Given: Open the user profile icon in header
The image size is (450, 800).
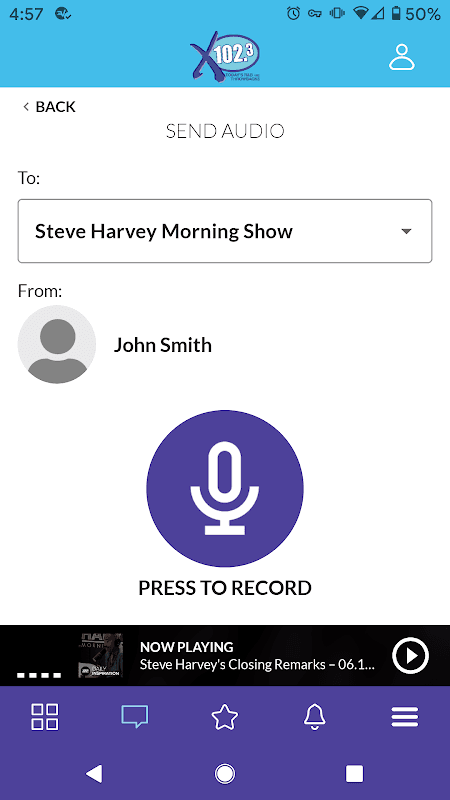Looking at the screenshot, I should [402, 57].
